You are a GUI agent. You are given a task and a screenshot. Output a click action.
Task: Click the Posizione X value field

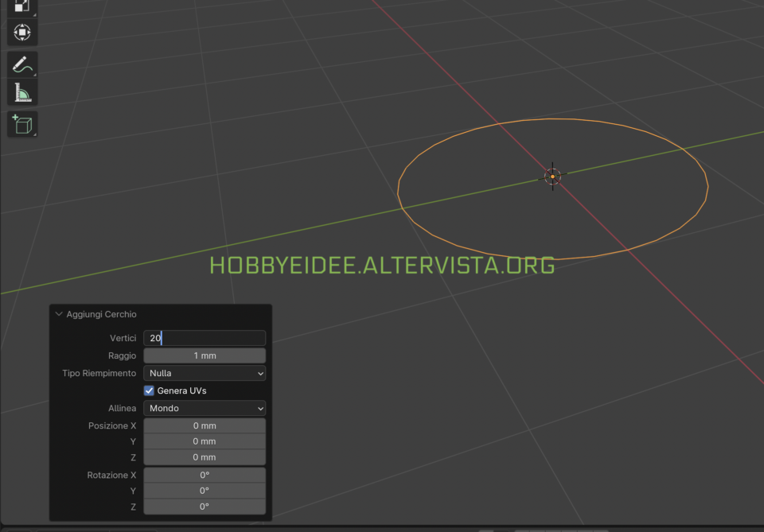205,425
